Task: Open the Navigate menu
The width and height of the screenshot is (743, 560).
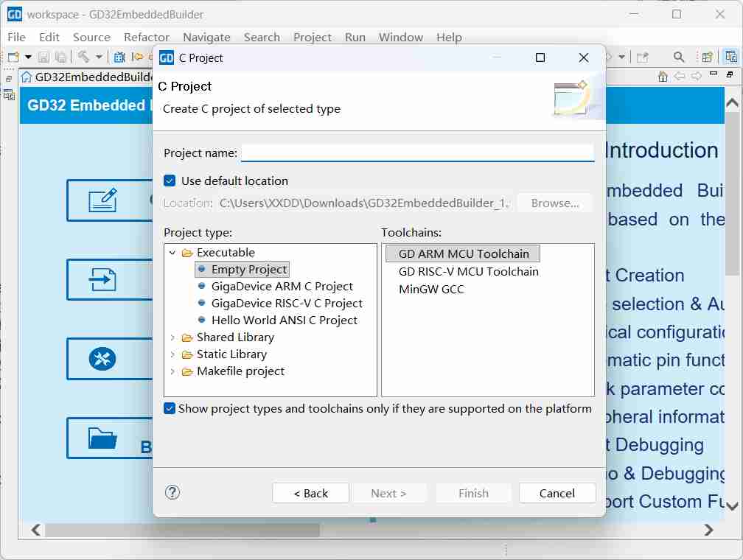Action: [206, 37]
